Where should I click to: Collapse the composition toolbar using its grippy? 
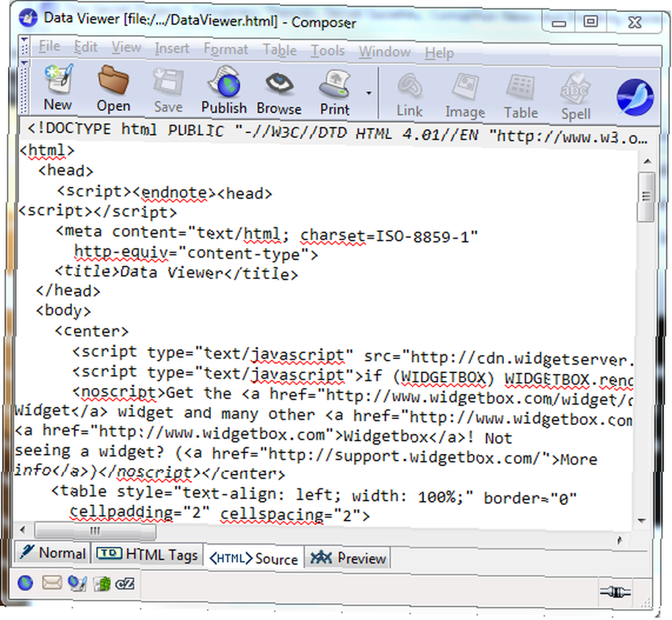click(24, 87)
